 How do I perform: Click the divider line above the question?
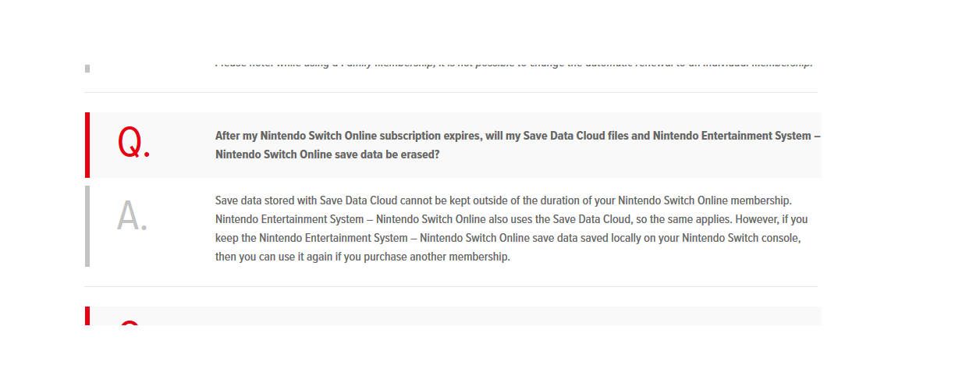click(451, 92)
